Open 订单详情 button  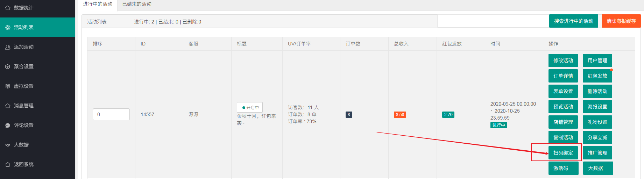point(563,76)
